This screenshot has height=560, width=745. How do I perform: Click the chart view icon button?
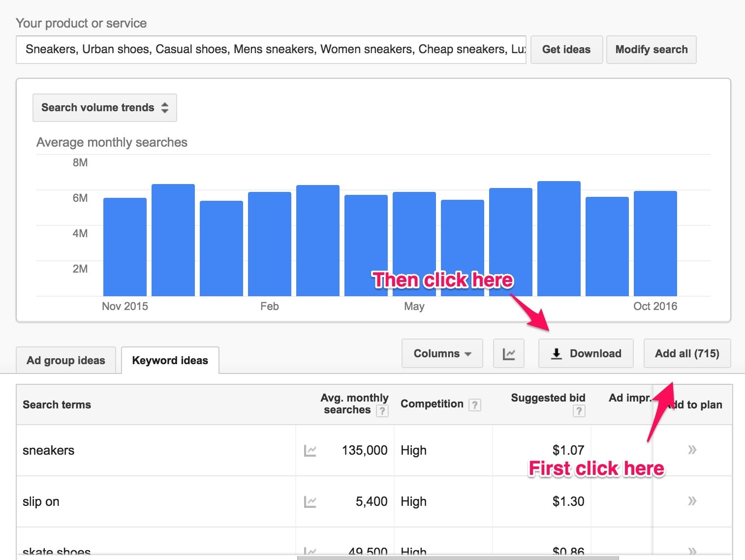tap(508, 353)
